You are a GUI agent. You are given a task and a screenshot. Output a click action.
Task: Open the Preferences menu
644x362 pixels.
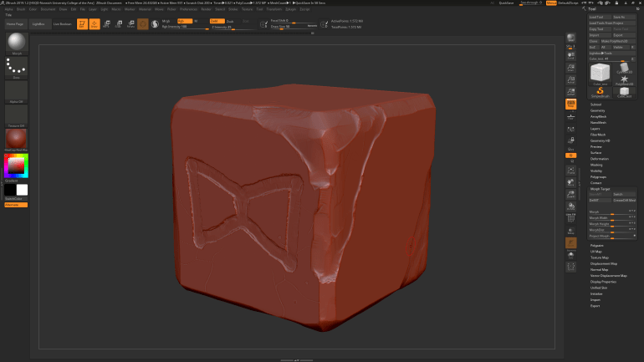[x=188, y=9]
